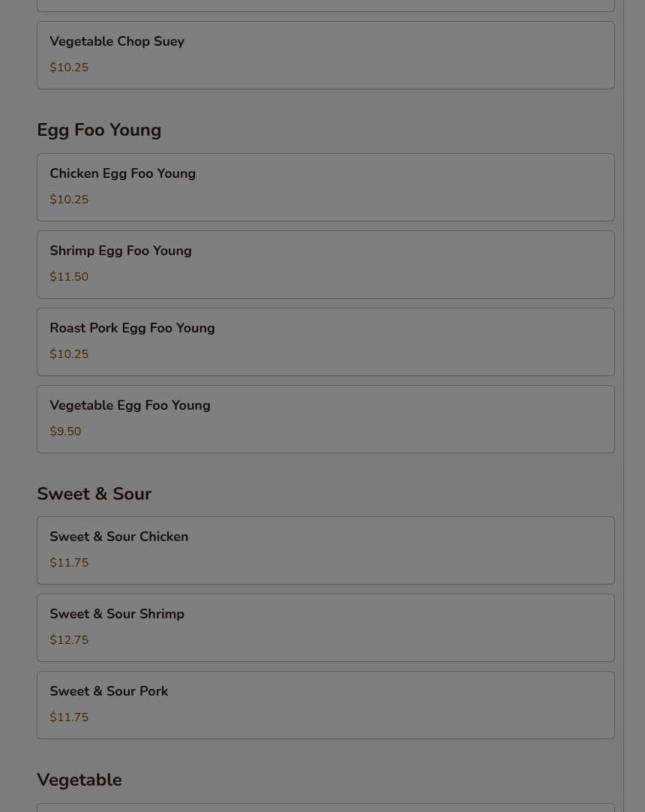The height and width of the screenshot is (812, 645).
Task: Click the $12.75 Sweet & Sour Shrimp price
Action: tap(69, 640)
